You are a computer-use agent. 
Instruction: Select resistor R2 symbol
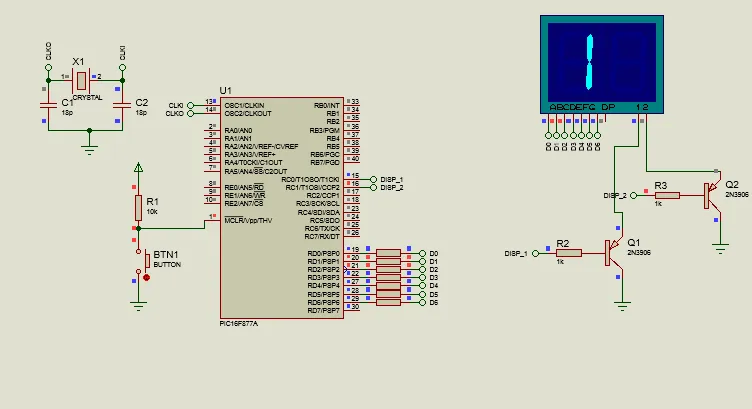click(569, 253)
